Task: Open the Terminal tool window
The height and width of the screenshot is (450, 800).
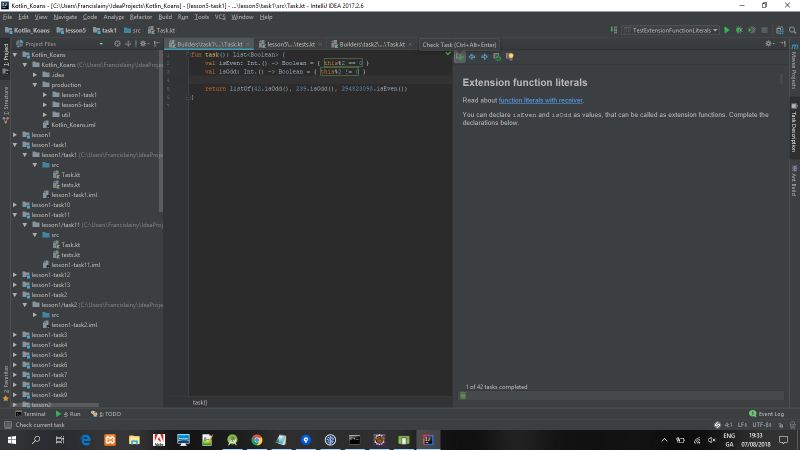Action: point(30,414)
